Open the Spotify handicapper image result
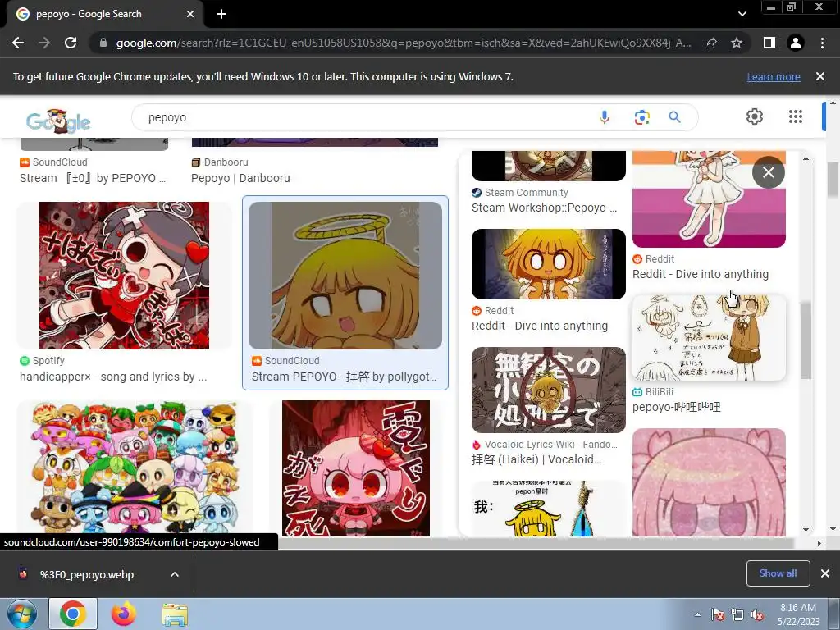The image size is (840, 630). click(125, 276)
